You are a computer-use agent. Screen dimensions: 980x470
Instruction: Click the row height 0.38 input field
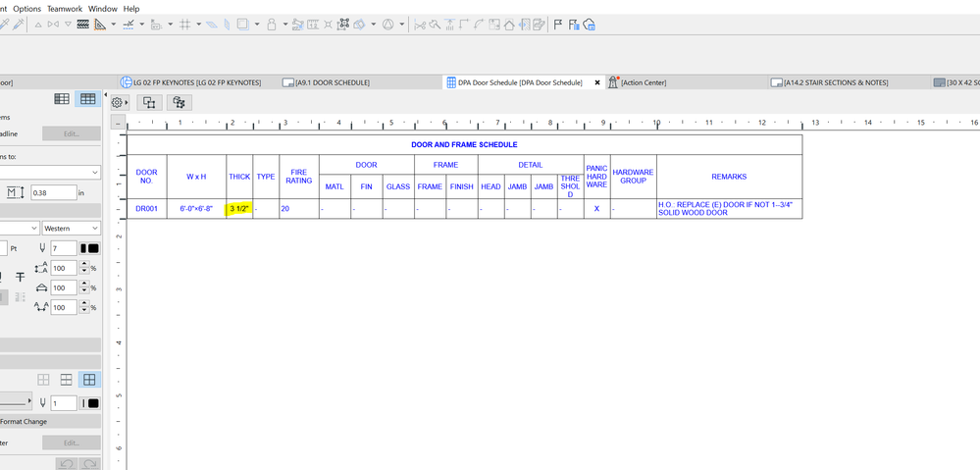coord(53,192)
